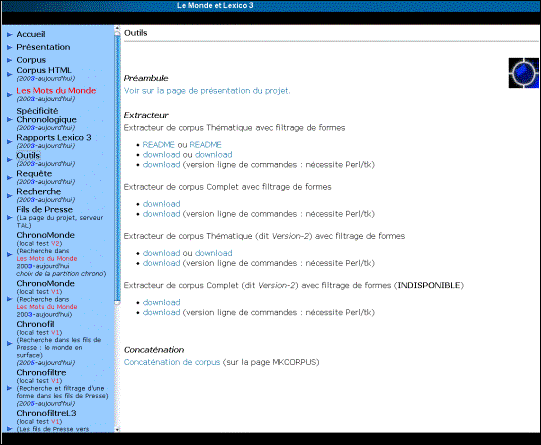The height and width of the screenshot is (445, 541).
Task: Click the arrow icon beside ChronoMonde V2
Action: (10, 254)
